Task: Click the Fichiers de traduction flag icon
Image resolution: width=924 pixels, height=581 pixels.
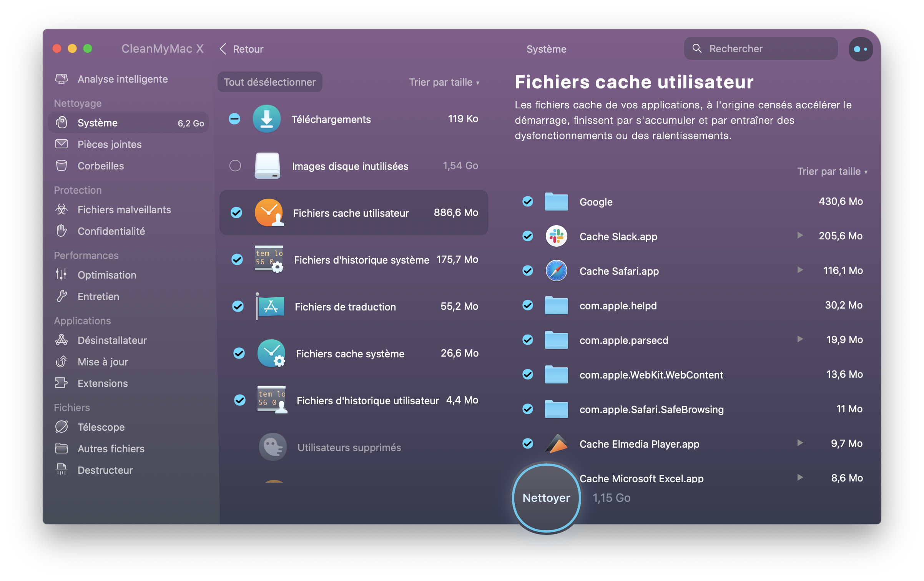Action: click(270, 306)
